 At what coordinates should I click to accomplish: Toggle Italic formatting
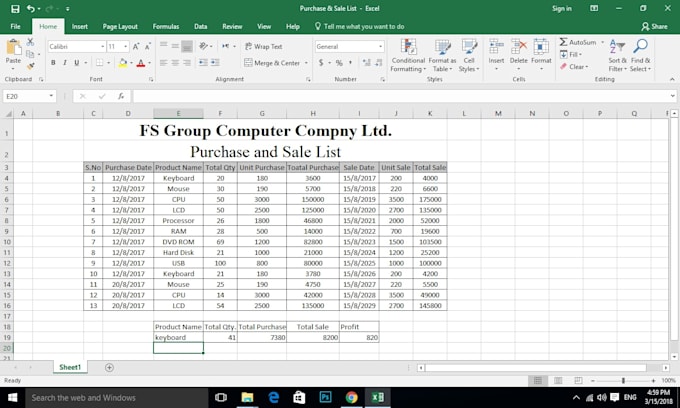pos(65,63)
